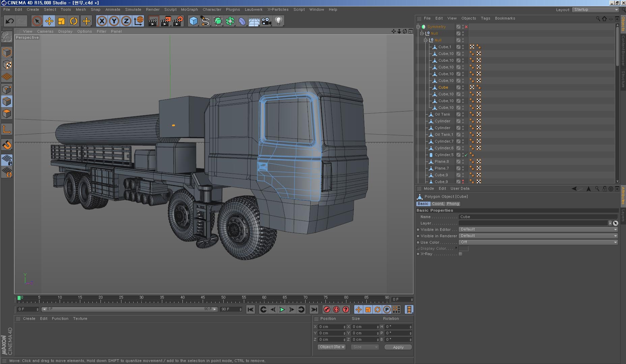Screen dimensions: 626x364
Task: Toggle Symmetry object enable red X
Action: (x=466, y=27)
